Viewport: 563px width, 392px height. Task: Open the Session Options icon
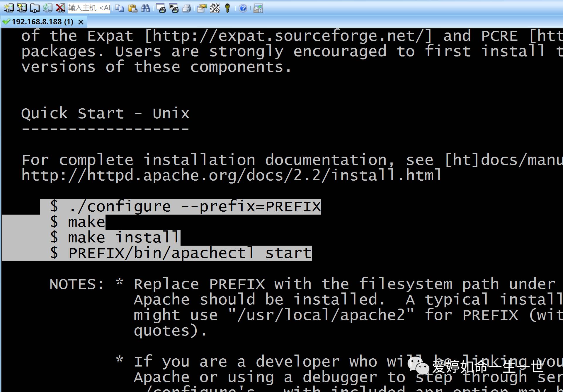202,8
